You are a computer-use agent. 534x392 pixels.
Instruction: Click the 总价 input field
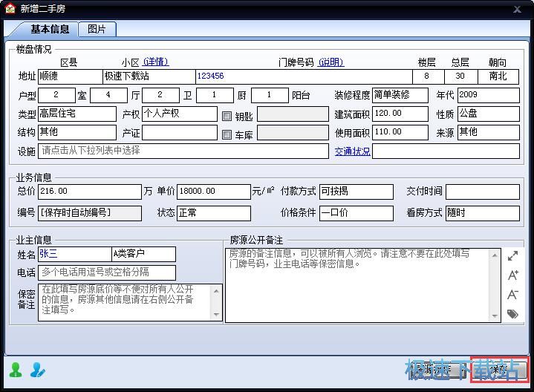(89, 192)
